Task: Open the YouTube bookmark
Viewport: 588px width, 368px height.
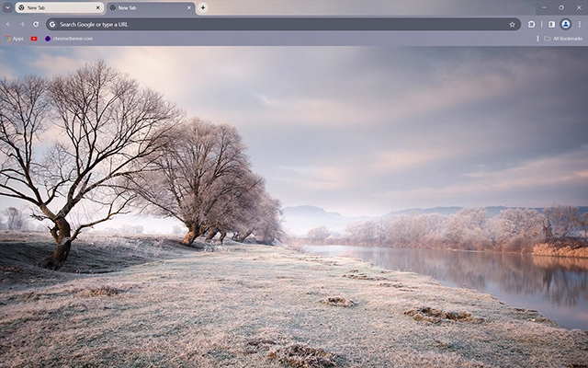Action: pos(34,39)
